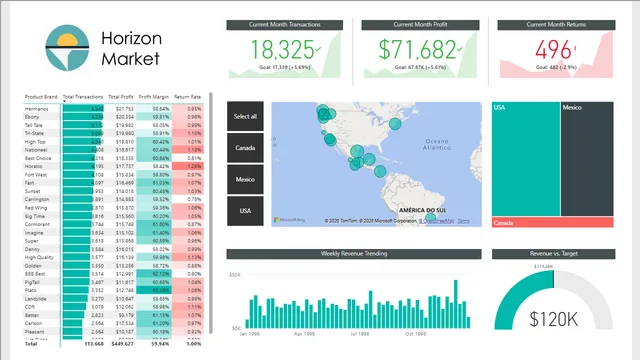Click the total profit value $449,627
This screenshot has height=360, width=640.
tap(122, 344)
